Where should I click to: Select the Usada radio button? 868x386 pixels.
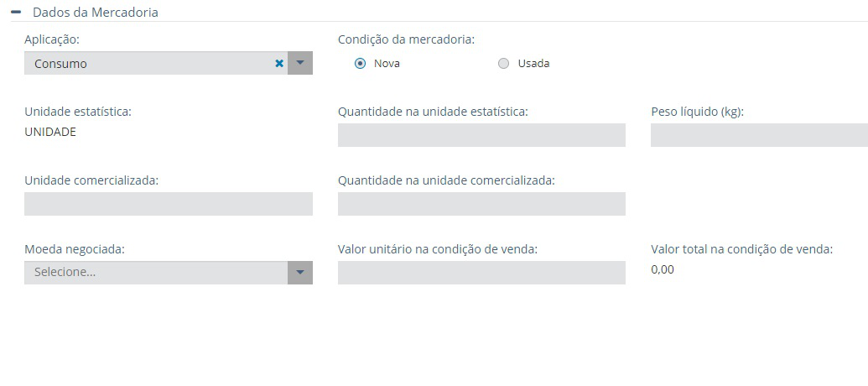[503, 64]
